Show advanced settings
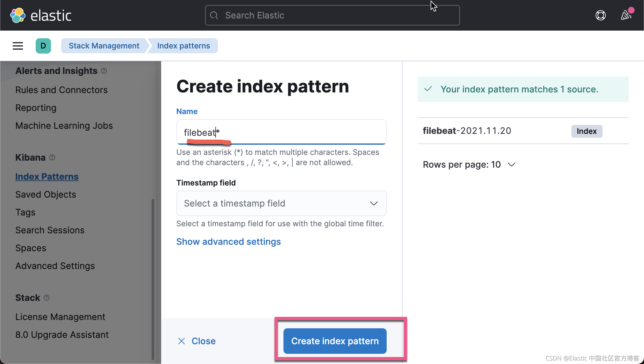This screenshot has height=364, width=644. 228,242
